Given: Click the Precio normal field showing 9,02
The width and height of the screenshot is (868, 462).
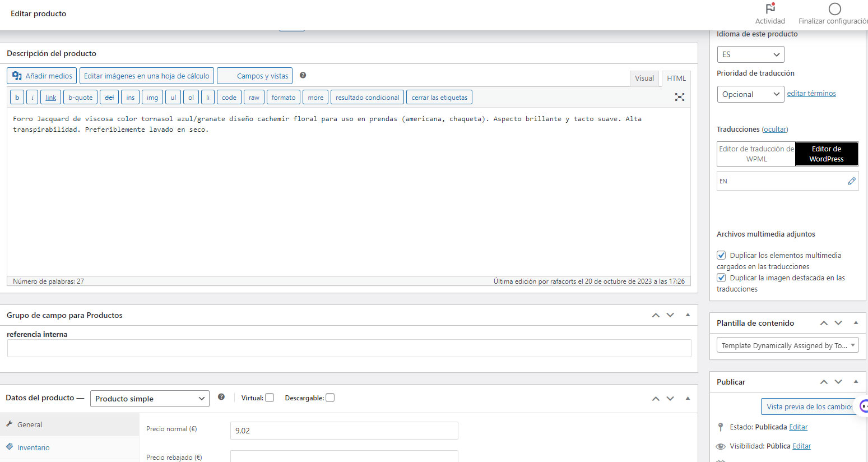Looking at the screenshot, I should pyautogui.click(x=344, y=431).
